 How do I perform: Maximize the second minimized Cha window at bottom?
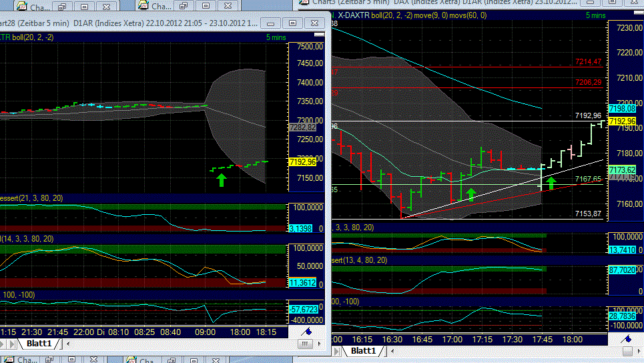(194, 360)
